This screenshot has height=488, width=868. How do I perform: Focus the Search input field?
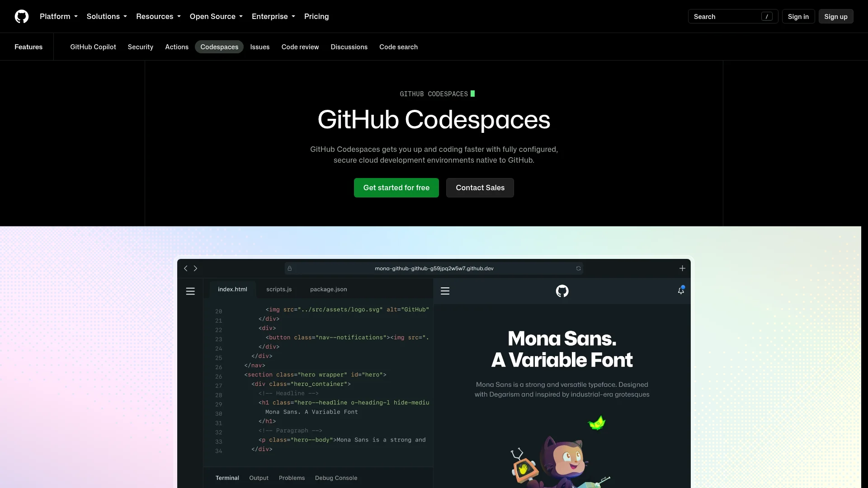click(x=733, y=16)
